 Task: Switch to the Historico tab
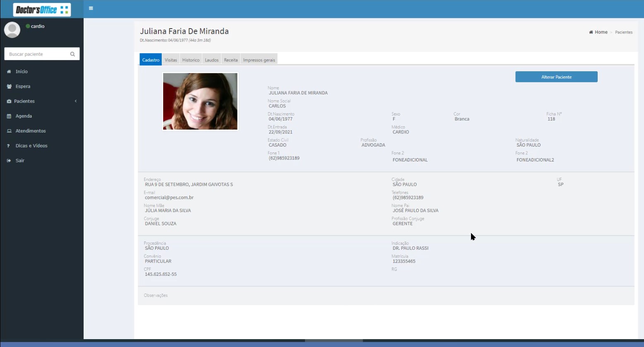tap(191, 60)
